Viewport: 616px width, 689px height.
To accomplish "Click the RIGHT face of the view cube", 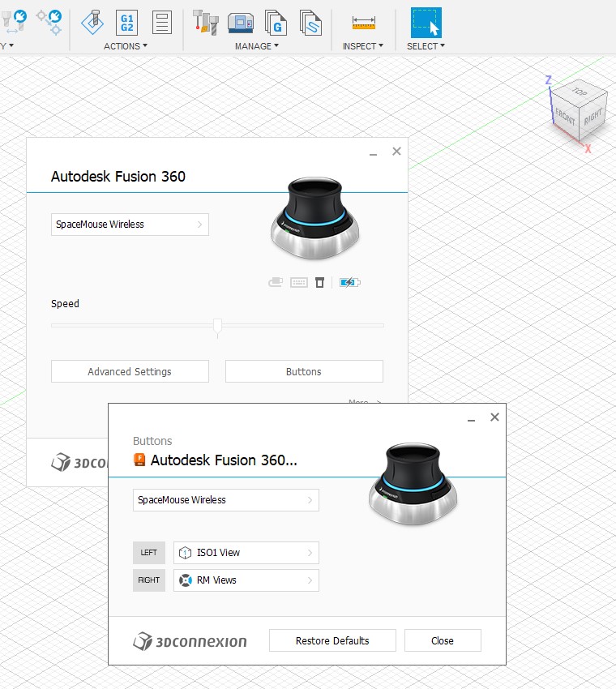I will pos(593,117).
